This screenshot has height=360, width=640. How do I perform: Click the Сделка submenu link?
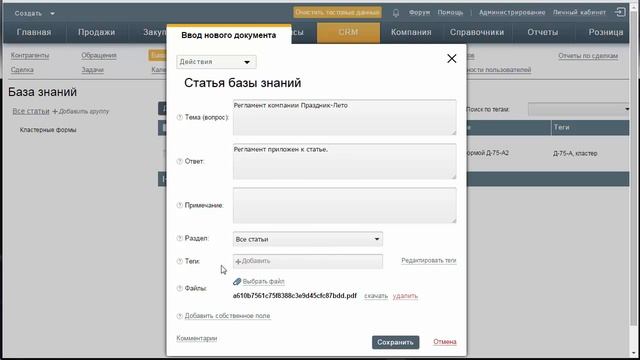(22, 70)
